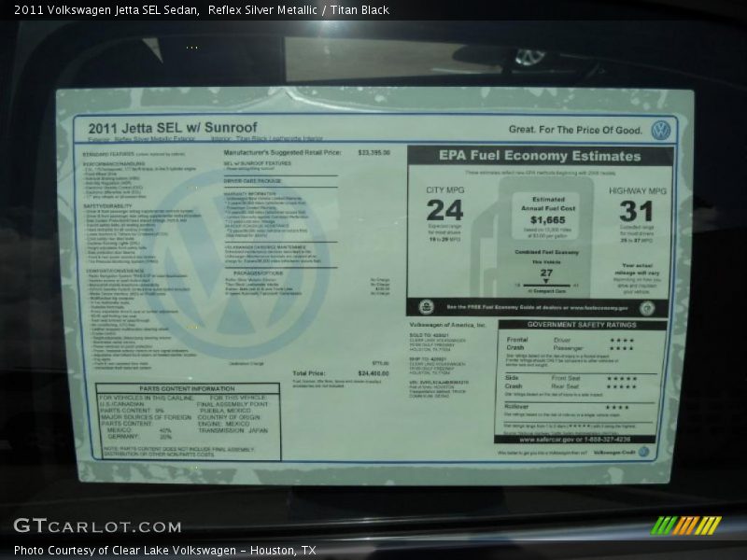Click the DOE seal in fuel economy footer

(646, 309)
